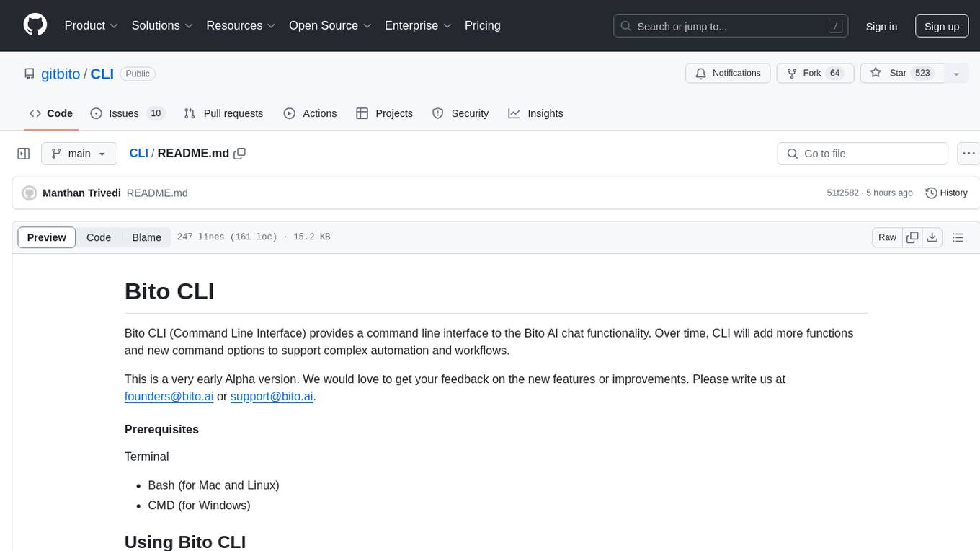The width and height of the screenshot is (980, 551).
Task: Switch to the Insights tab
Action: tap(535, 113)
